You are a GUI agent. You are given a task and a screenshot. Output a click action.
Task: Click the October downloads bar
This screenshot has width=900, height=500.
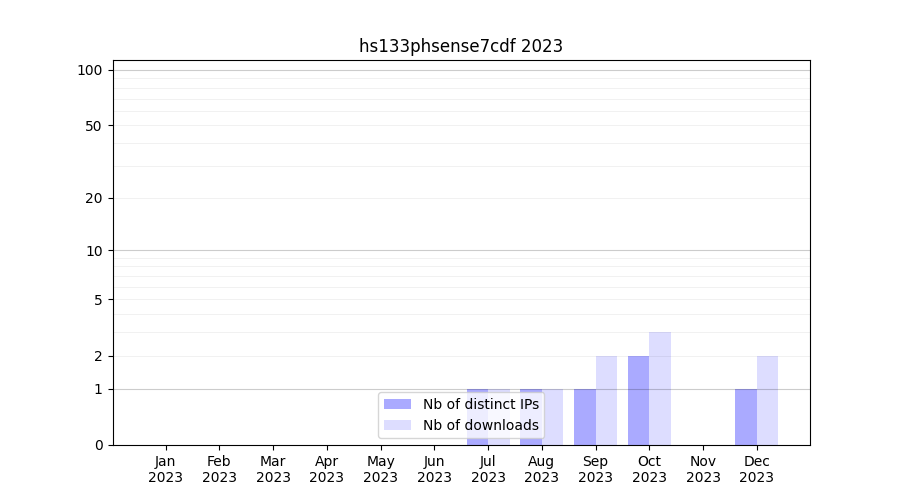click(660, 388)
